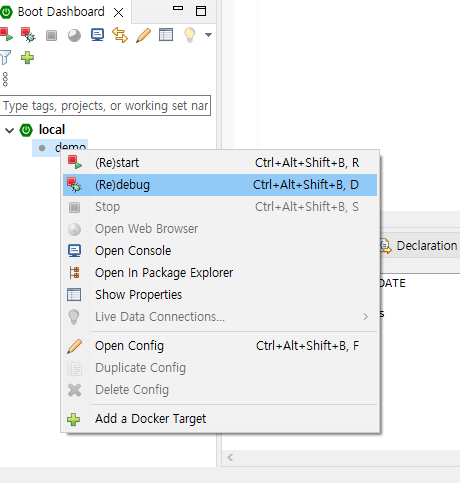
Task: Minimize the Boot Dashboard view
Action: click(x=178, y=8)
